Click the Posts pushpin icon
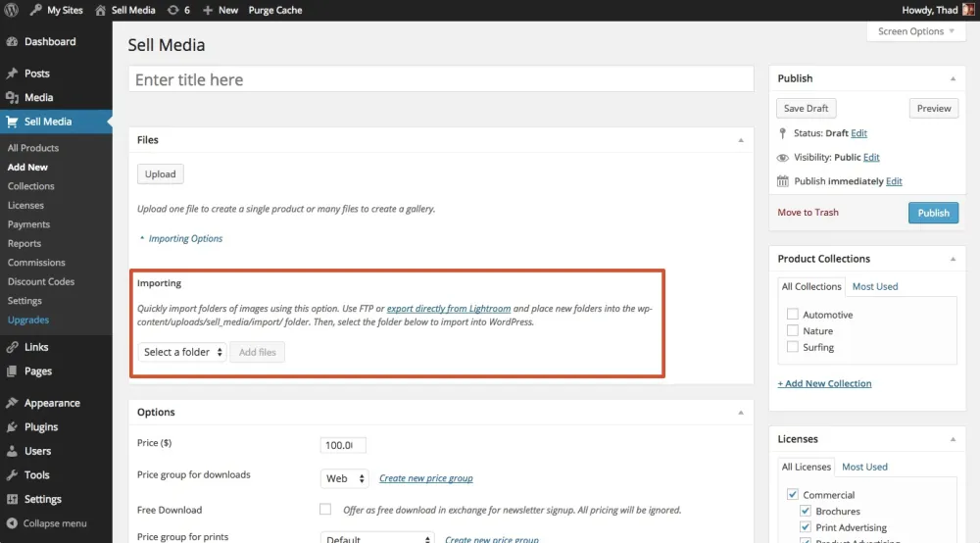This screenshot has height=543, width=980. tap(12, 74)
